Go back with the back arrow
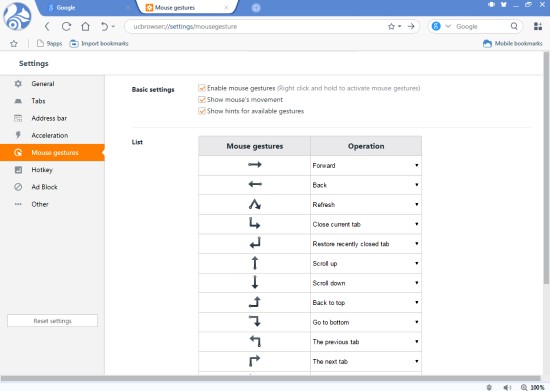This screenshot has height=391, width=550. 47,26
